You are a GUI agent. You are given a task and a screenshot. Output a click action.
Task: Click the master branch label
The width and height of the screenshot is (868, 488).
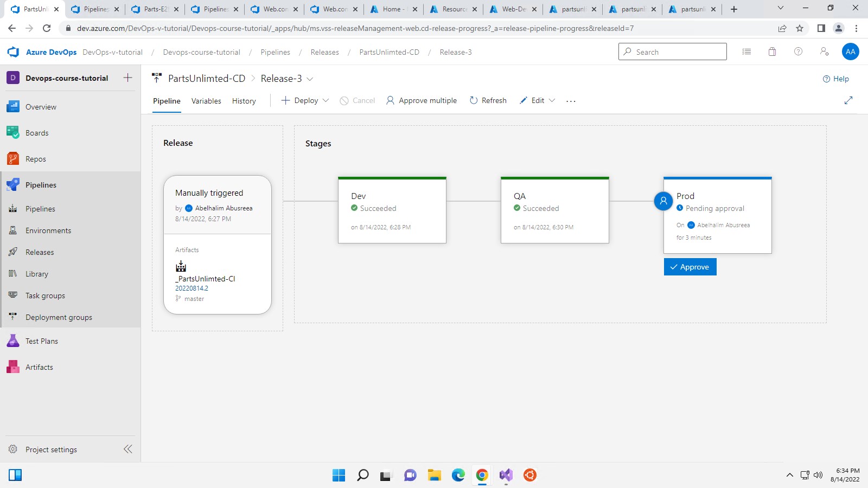pyautogui.click(x=194, y=299)
